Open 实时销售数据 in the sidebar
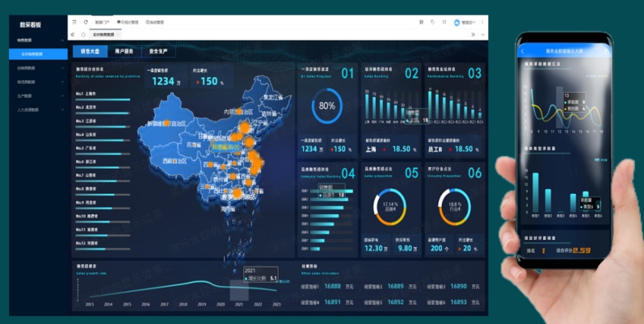The height and width of the screenshot is (324, 644). [37, 54]
